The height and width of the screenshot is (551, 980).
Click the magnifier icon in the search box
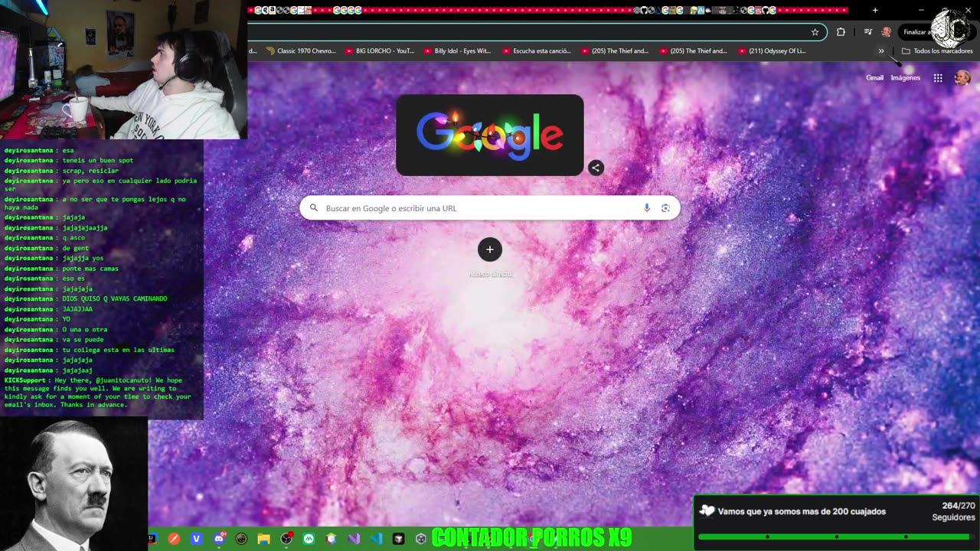point(313,208)
